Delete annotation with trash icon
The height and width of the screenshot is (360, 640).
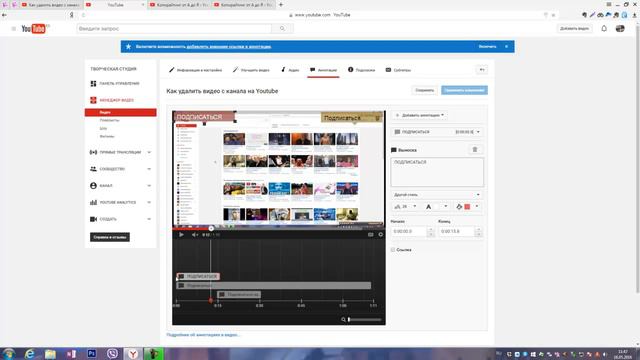(475, 150)
